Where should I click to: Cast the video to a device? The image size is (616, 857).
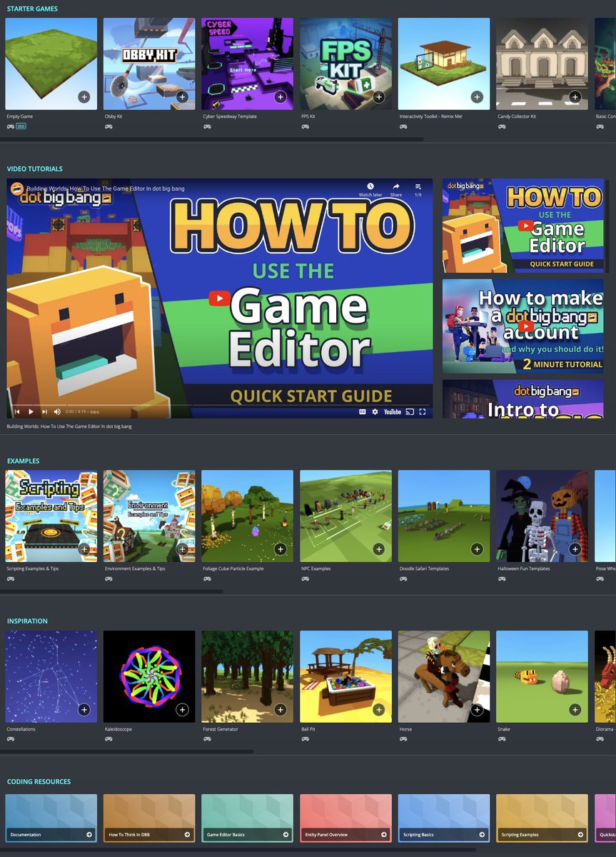pyautogui.click(x=410, y=412)
